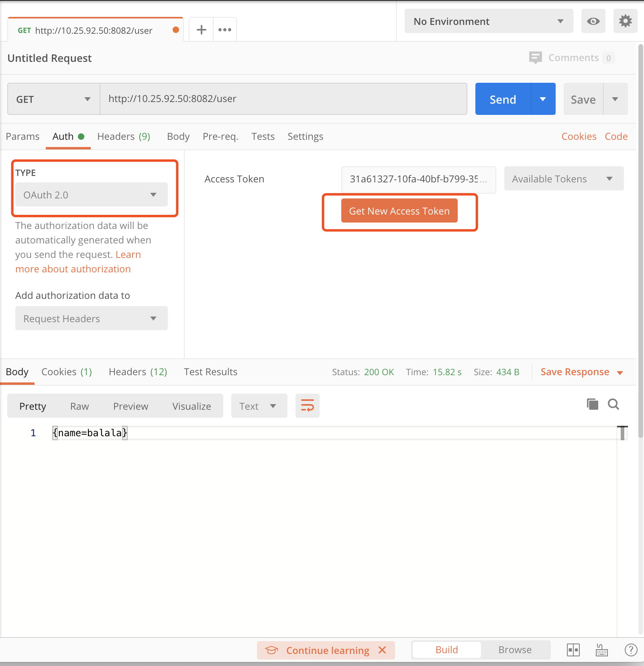The image size is (644, 666).
Task: Open response Cookies (1) tab
Action: point(67,372)
